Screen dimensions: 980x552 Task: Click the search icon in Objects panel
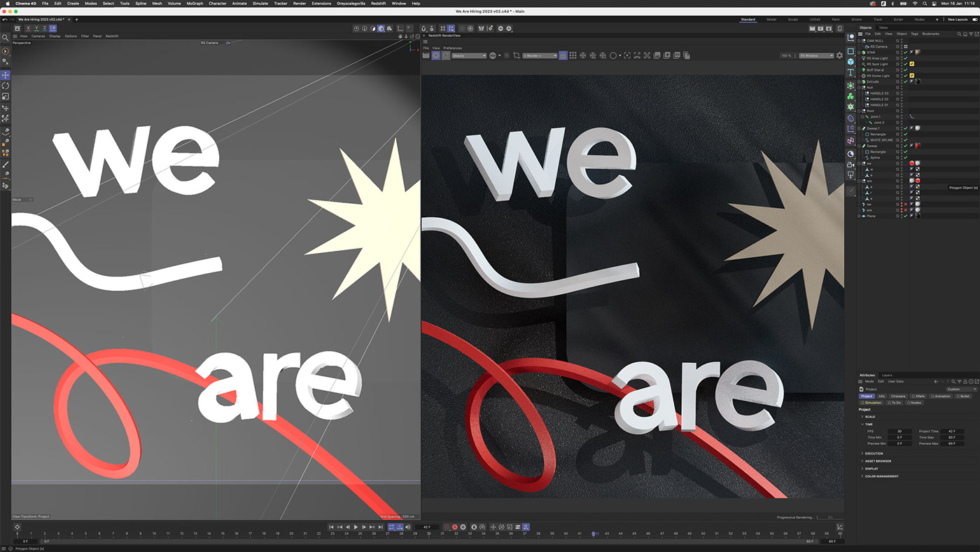(959, 34)
